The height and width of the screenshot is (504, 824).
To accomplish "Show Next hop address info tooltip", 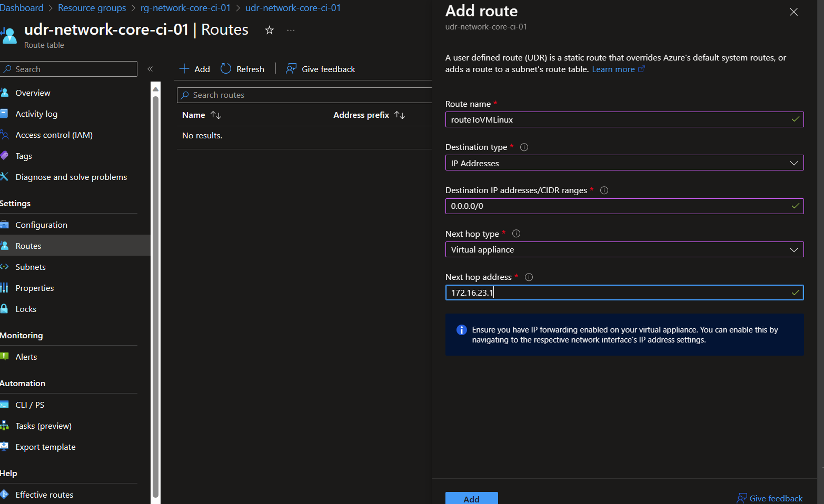I will point(529,277).
